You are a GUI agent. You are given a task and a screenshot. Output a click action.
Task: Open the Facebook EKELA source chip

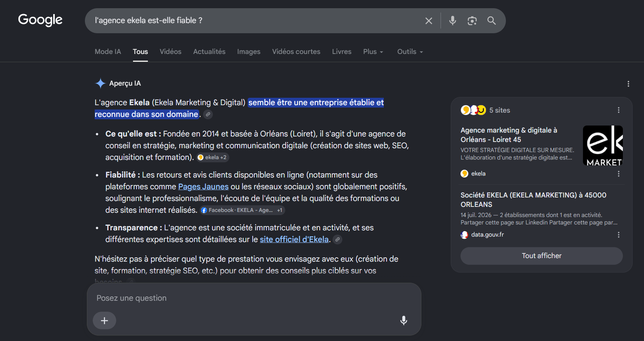click(242, 210)
